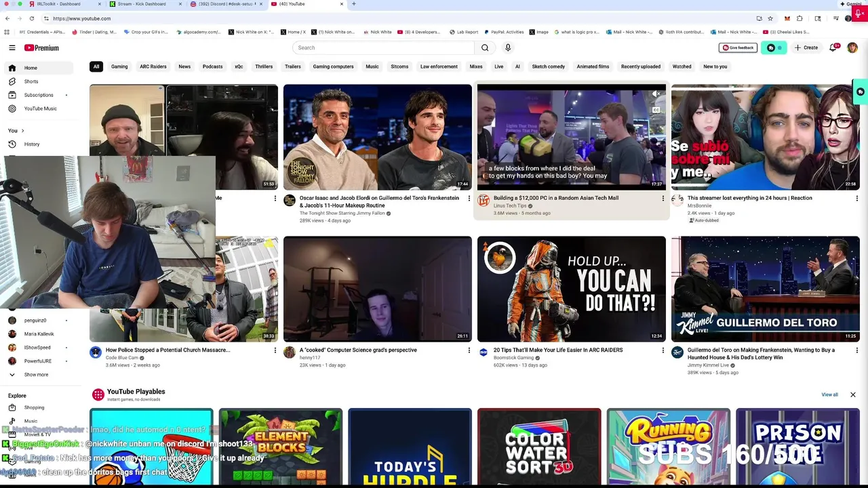Open Color Water Sort 3D playable
This screenshot has width=868, height=488.
pos(539,447)
